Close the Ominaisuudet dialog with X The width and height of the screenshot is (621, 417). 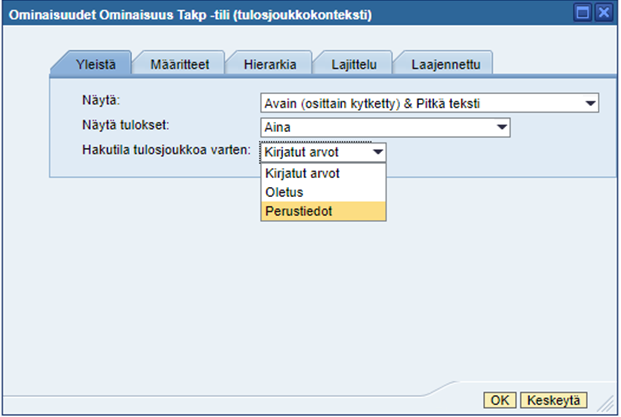[603, 13]
